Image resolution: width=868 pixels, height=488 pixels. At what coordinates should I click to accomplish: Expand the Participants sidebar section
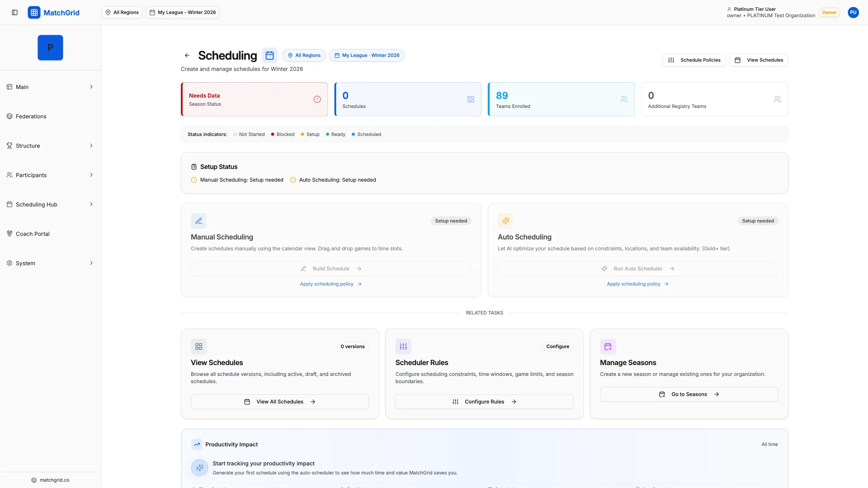click(x=50, y=175)
